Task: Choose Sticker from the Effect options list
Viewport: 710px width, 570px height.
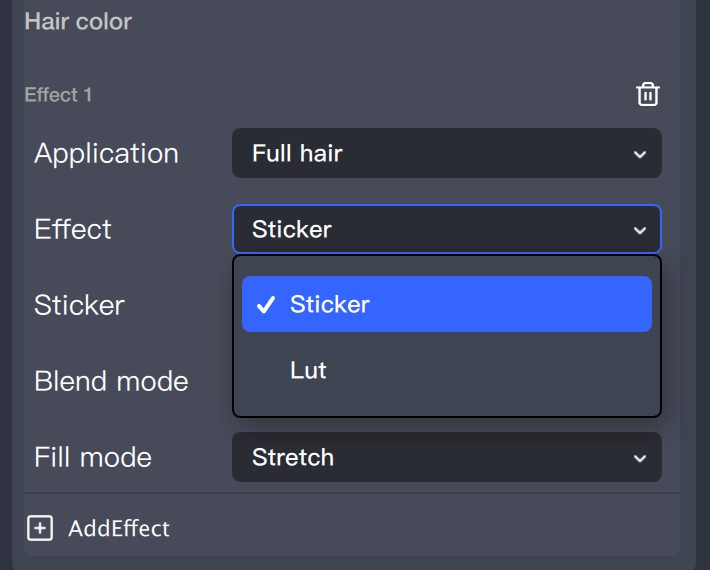Action: click(x=446, y=304)
